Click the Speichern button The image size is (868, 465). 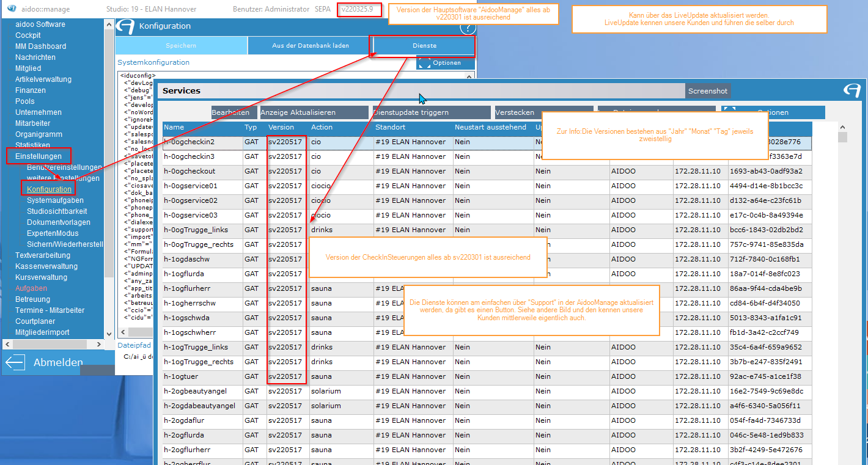tap(181, 46)
